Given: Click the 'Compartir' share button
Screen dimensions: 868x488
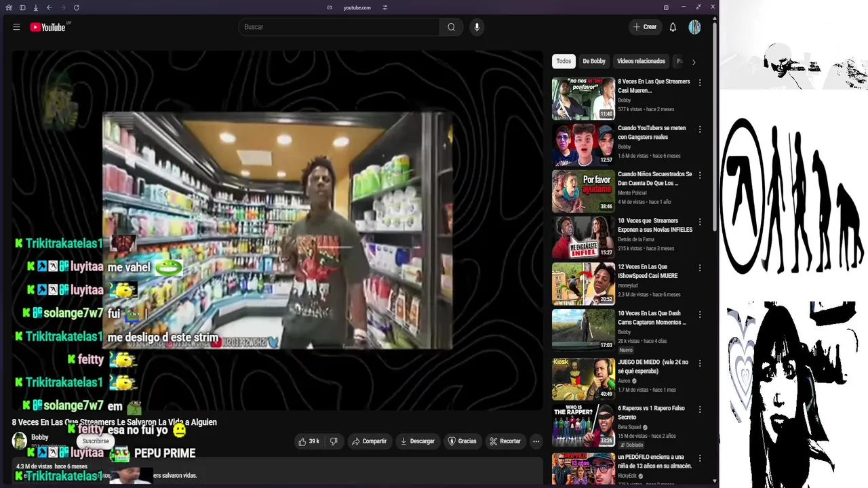Looking at the screenshot, I should pyautogui.click(x=369, y=441).
